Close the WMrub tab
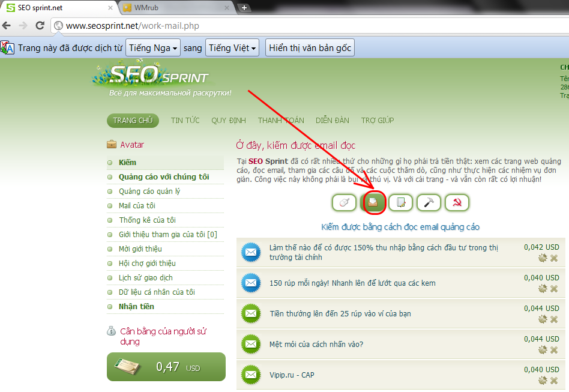Image resolution: width=569 pixels, height=392 pixels. pos(227,8)
